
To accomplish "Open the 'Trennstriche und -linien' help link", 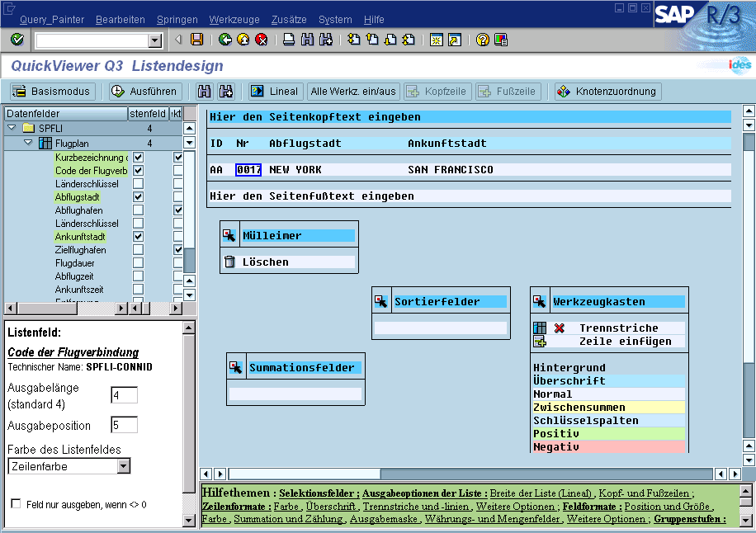I will 418,507.
